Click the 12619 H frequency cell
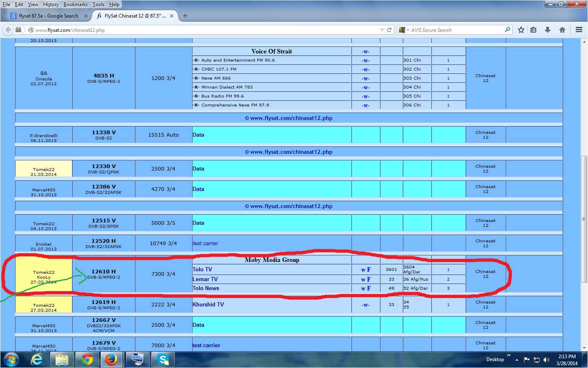Viewport: 588px width, 368px height. (104, 304)
